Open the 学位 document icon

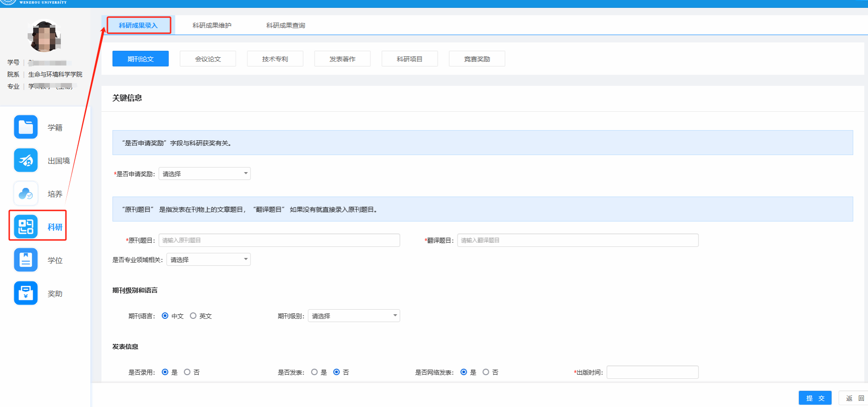pyautogui.click(x=26, y=260)
